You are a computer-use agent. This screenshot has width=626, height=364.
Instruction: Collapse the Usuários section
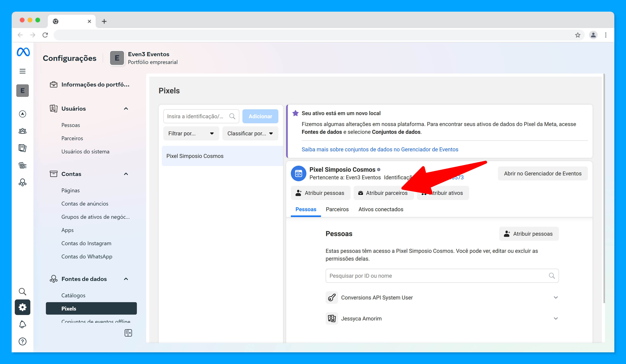[126, 108]
